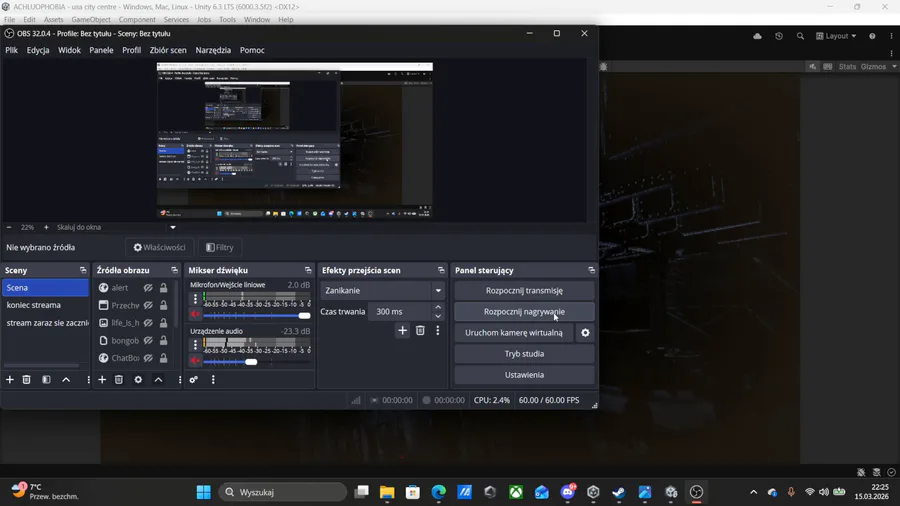The height and width of the screenshot is (506, 900).
Task: Open Urządzenie audio channel three-dot options
Action: click(x=195, y=345)
